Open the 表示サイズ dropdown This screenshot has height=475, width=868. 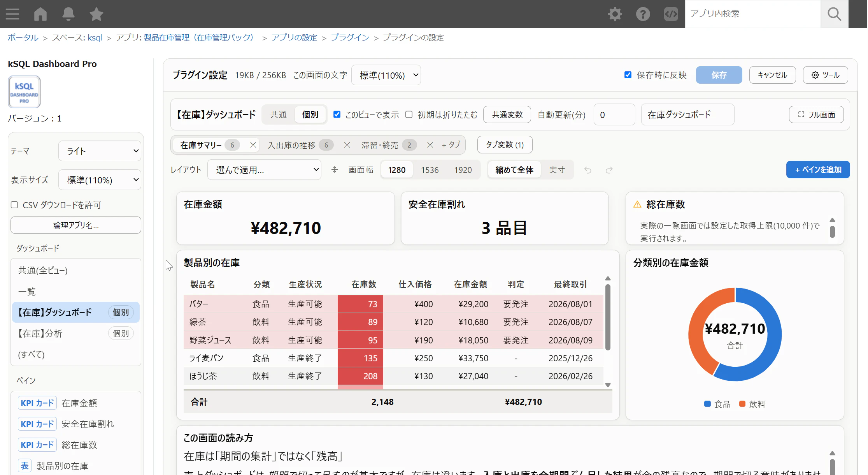[100, 180]
